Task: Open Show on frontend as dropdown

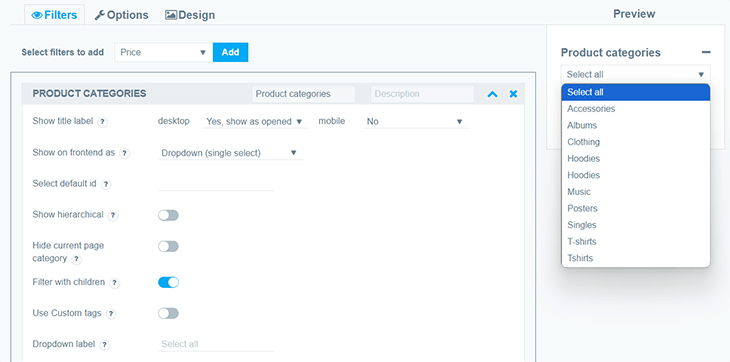Action: tap(230, 153)
